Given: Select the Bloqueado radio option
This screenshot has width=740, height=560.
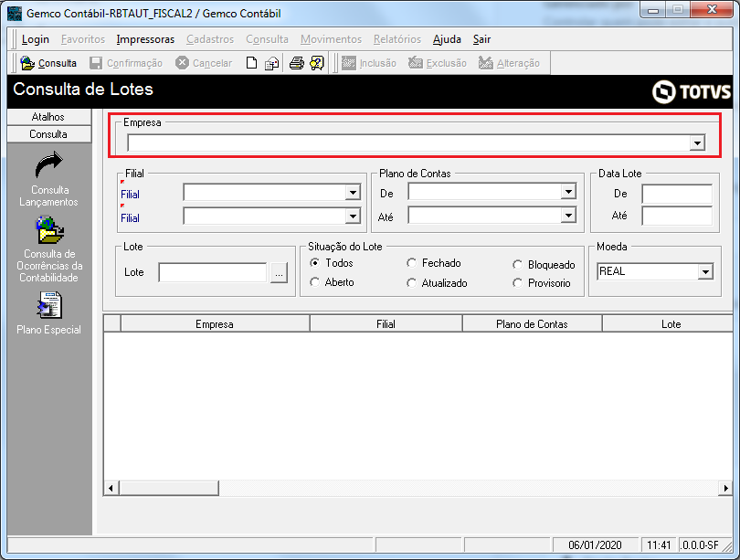Looking at the screenshot, I should tap(518, 265).
